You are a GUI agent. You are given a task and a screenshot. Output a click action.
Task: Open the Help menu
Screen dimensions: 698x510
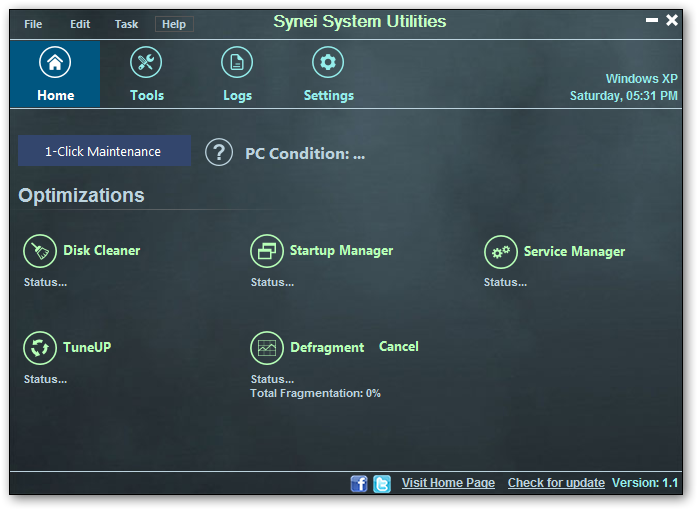coord(174,24)
